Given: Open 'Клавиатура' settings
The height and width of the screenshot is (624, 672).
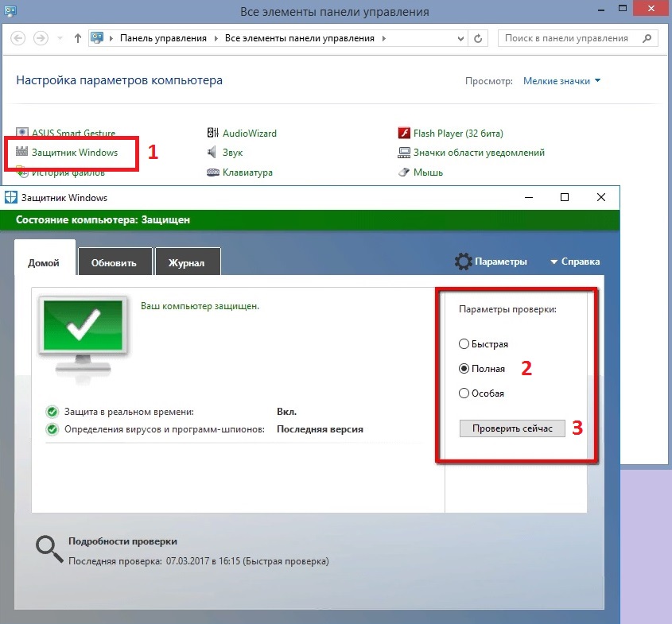Looking at the screenshot, I should tap(247, 172).
